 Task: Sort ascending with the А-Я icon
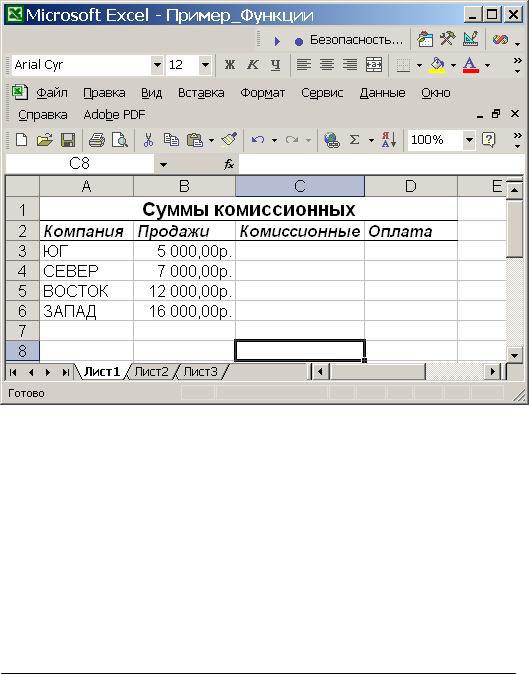pyautogui.click(x=389, y=140)
